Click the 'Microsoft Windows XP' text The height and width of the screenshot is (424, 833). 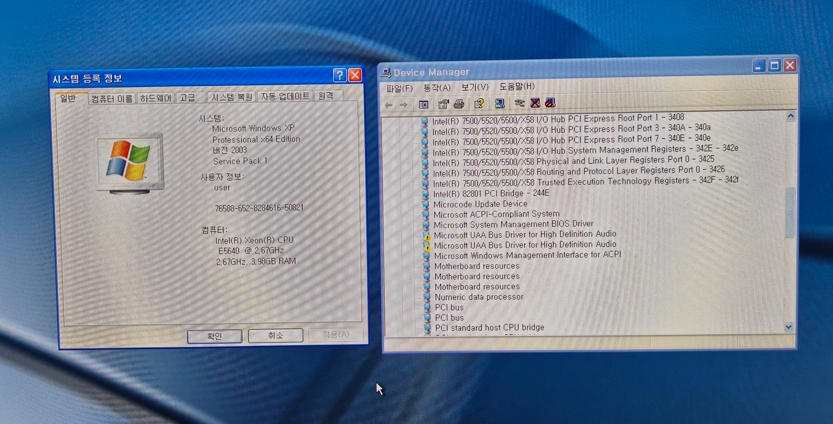click(x=253, y=129)
